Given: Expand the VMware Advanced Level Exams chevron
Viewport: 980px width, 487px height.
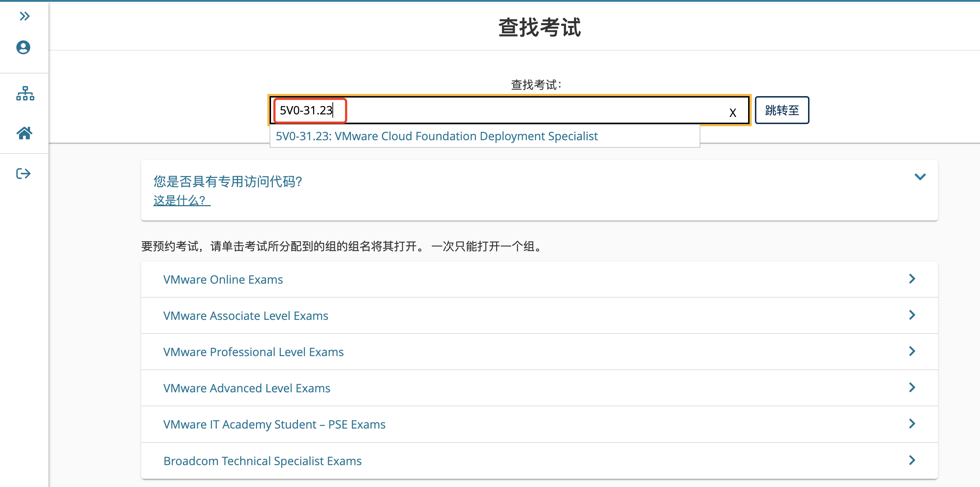Looking at the screenshot, I should pos(912,387).
